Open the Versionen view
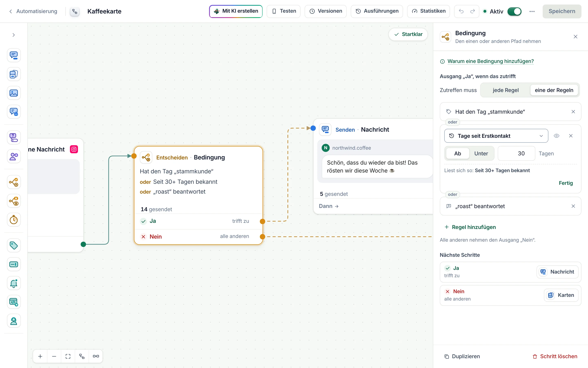Image resolution: width=588 pixels, height=368 pixels. click(x=326, y=11)
